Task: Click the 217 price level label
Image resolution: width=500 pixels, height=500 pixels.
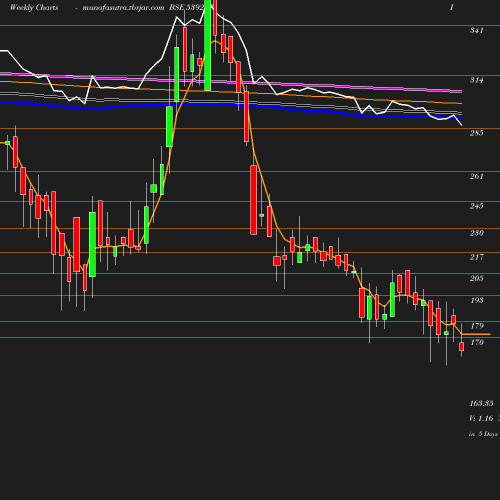Action: [476, 257]
